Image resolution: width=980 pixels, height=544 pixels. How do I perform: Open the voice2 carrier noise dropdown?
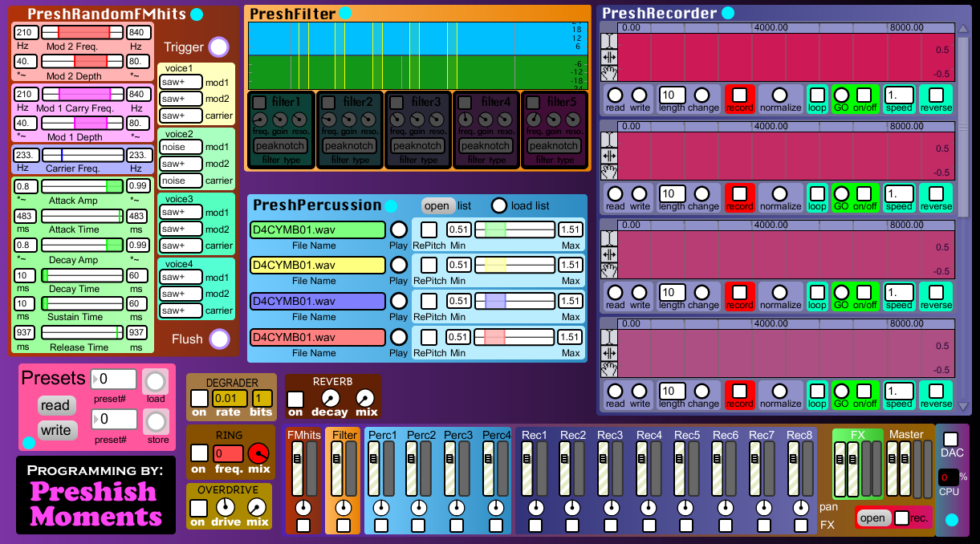[x=181, y=181]
